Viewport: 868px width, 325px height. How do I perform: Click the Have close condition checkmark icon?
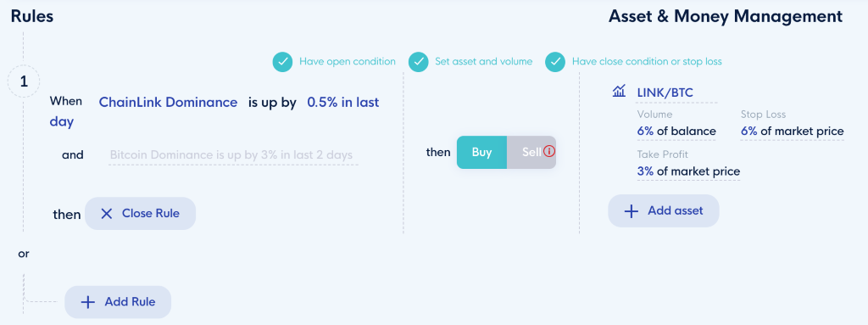(555, 62)
